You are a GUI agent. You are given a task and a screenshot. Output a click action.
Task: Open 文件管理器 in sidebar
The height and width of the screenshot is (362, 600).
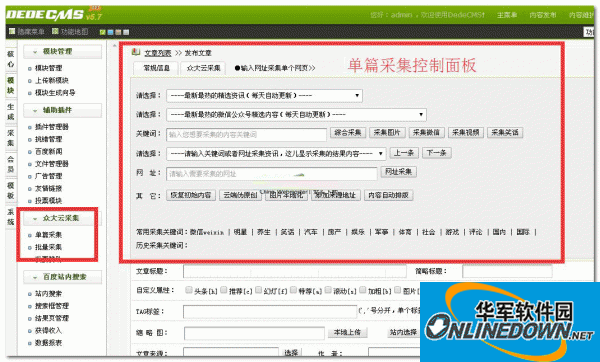click(x=52, y=164)
